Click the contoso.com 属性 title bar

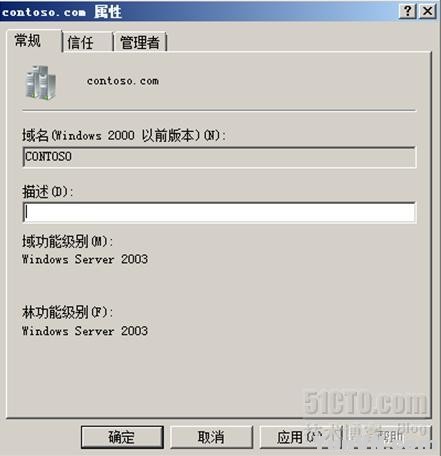198,11
